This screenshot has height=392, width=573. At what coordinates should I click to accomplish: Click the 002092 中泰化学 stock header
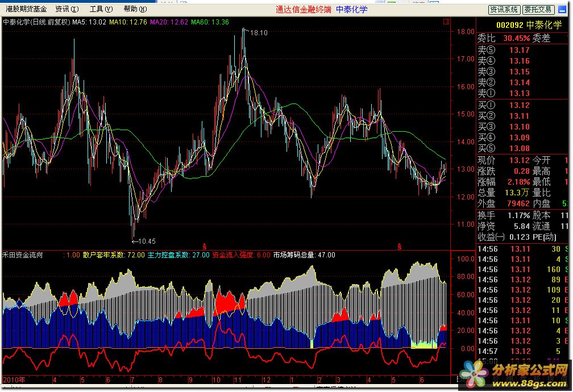529,25
